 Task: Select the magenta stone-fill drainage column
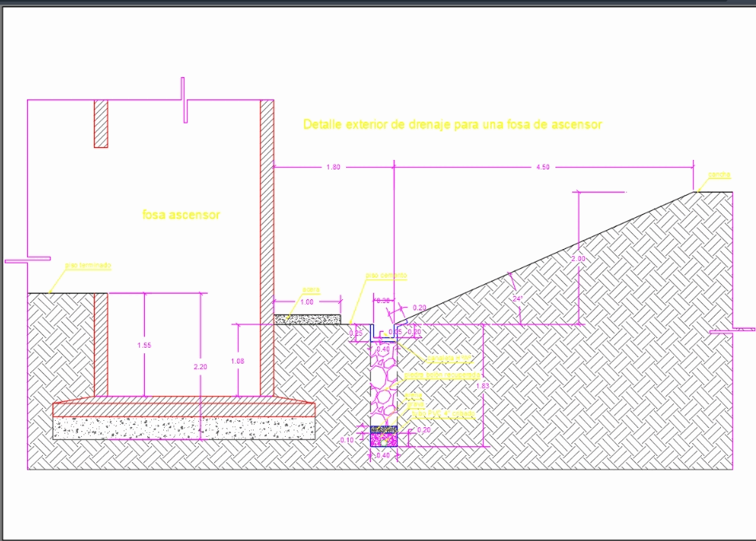[x=384, y=381]
